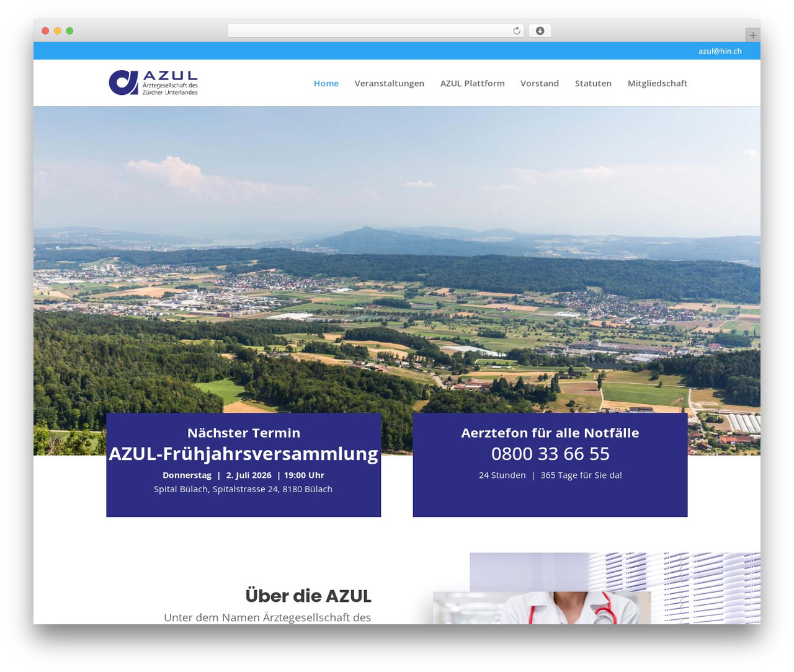The image size is (794, 672).
Task: Reload the page with the refresh icon
Action: pos(517,31)
